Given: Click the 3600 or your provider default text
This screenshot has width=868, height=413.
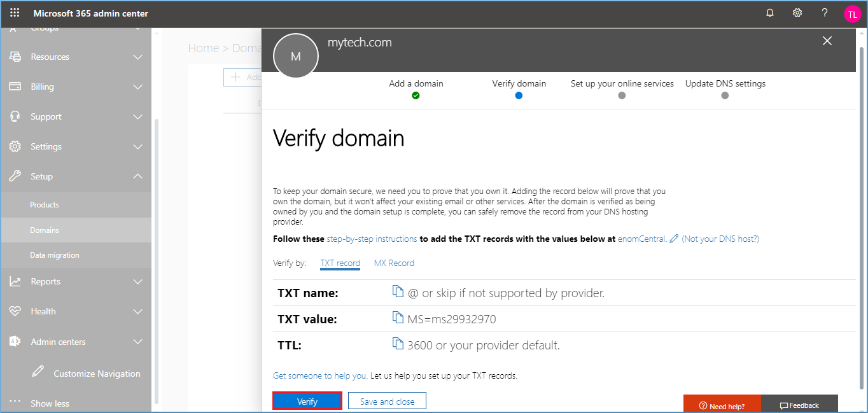Looking at the screenshot, I should pyautogui.click(x=484, y=346).
